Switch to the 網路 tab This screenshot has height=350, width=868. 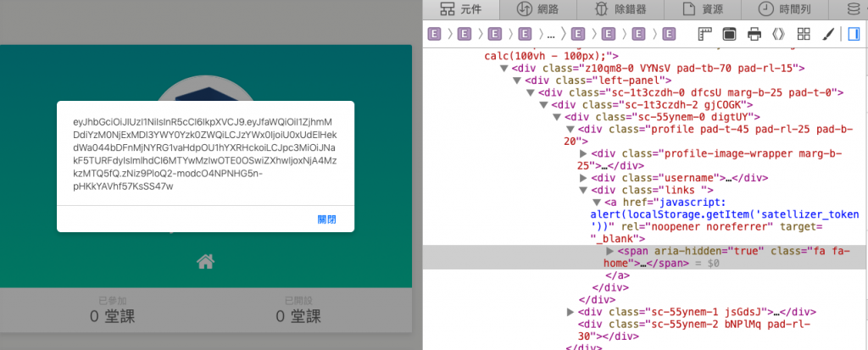(537, 9)
